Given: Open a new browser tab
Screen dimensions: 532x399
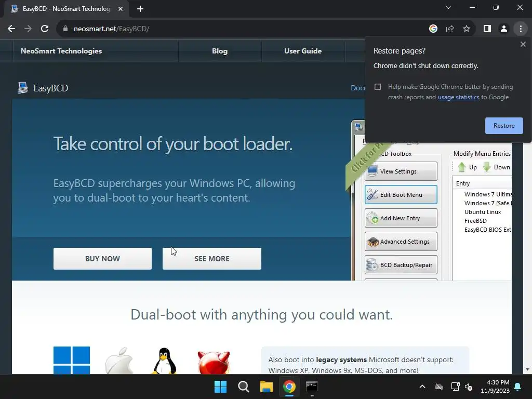Looking at the screenshot, I should coord(140,9).
